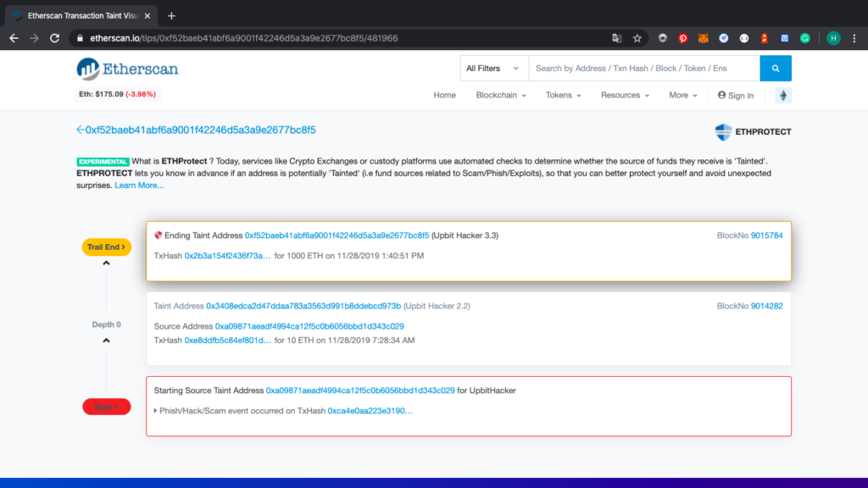The width and height of the screenshot is (868, 488).
Task: Open the address heading link 0xf52baeb41abf...
Action: click(200, 130)
